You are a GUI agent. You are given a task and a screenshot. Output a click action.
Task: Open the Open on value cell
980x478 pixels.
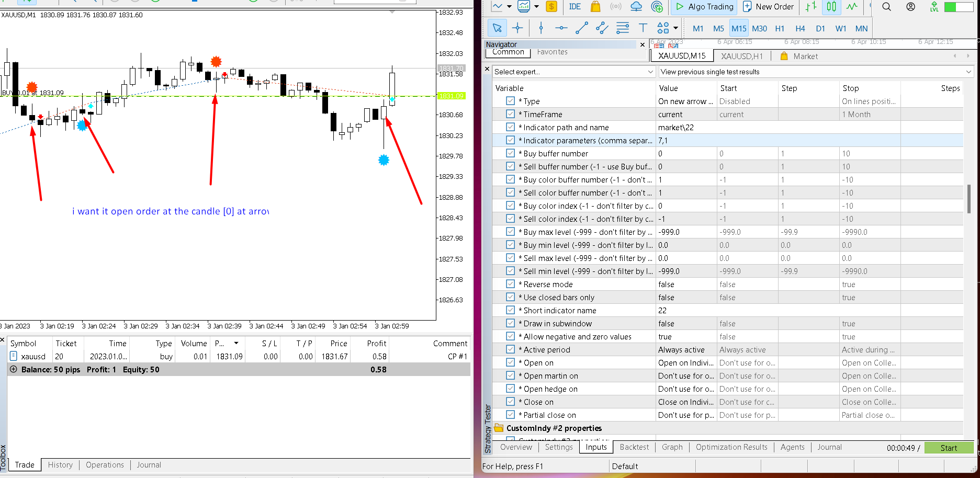[x=686, y=362]
